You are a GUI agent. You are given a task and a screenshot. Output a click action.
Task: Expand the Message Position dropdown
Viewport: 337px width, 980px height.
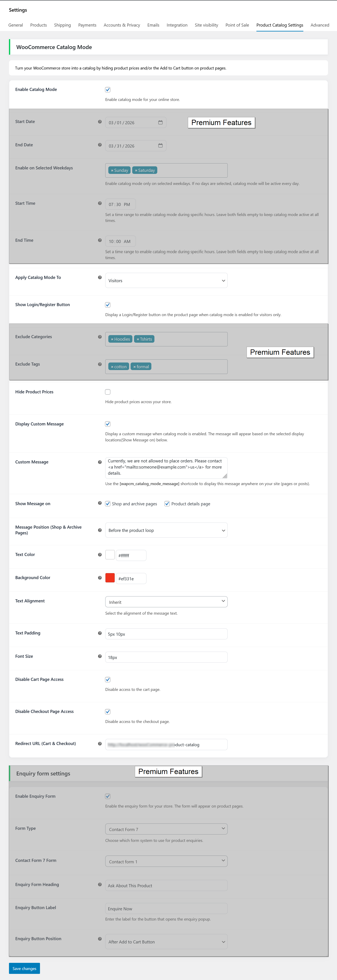166,530
